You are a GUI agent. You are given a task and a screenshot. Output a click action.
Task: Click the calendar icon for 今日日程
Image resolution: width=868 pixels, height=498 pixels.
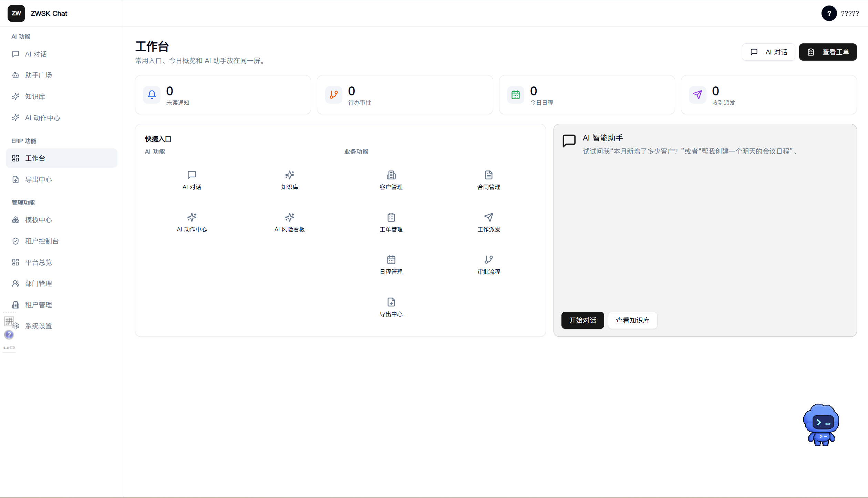pyautogui.click(x=515, y=95)
